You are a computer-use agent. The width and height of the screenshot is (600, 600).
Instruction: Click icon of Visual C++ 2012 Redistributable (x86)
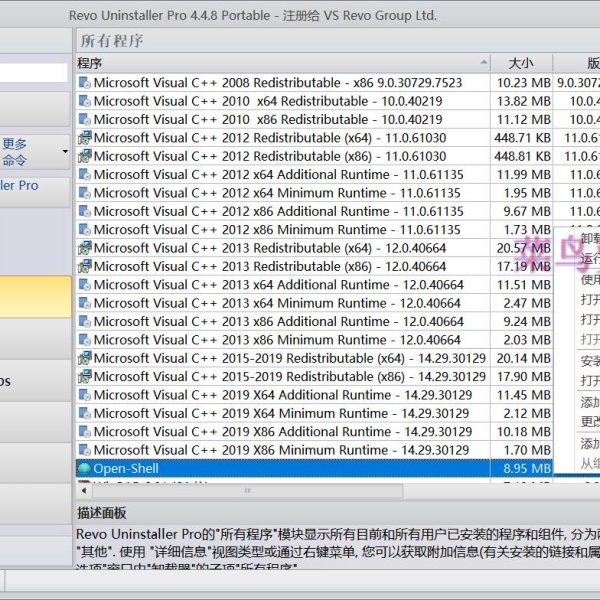pyautogui.click(x=85, y=156)
